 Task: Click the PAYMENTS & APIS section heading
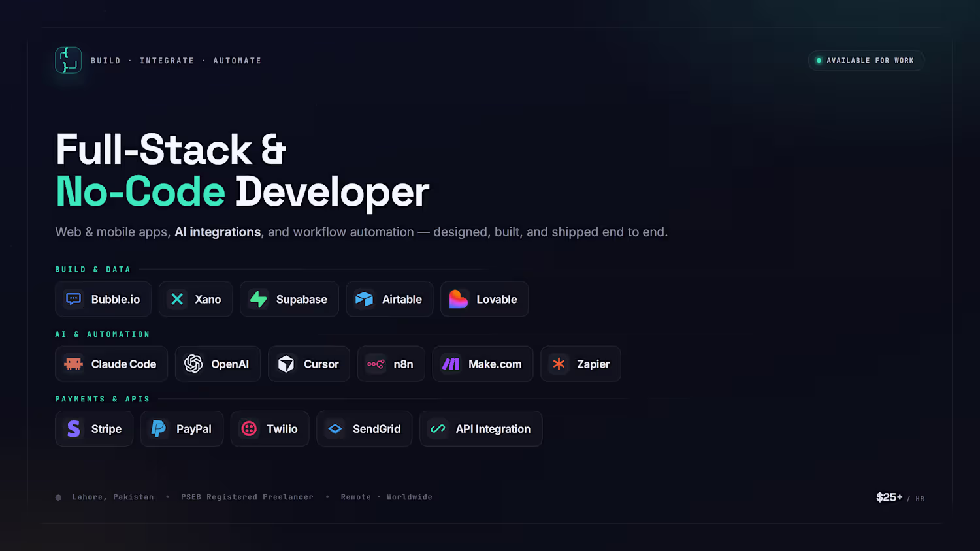click(x=103, y=398)
